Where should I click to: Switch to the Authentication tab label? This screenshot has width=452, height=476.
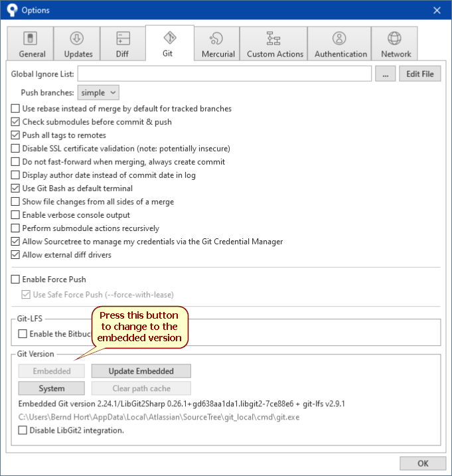pyautogui.click(x=340, y=54)
